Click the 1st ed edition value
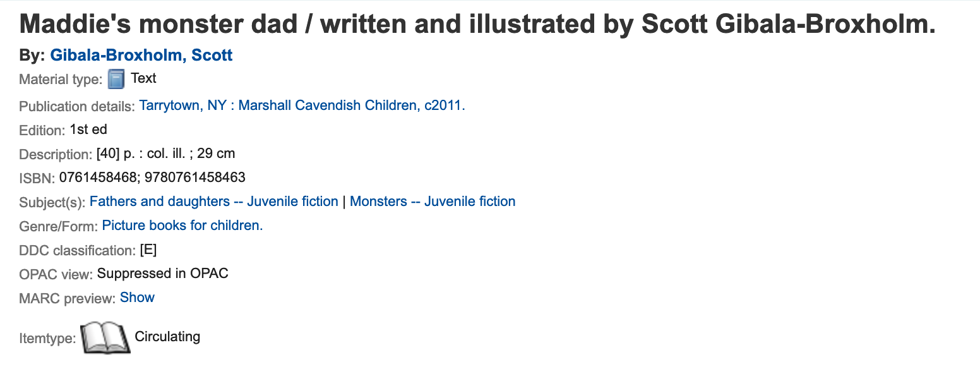The width and height of the screenshot is (980, 369). click(x=88, y=130)
